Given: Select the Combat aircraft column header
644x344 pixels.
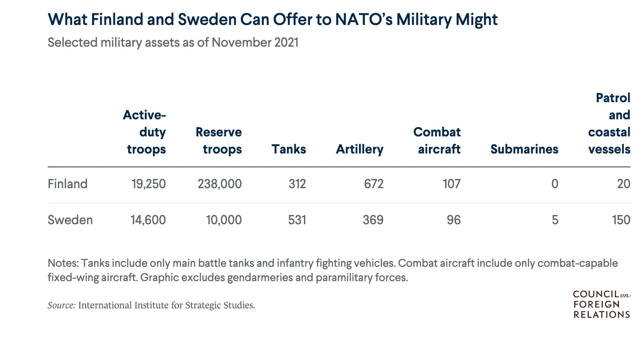Looking at the screenshot, I should (437, 141).
